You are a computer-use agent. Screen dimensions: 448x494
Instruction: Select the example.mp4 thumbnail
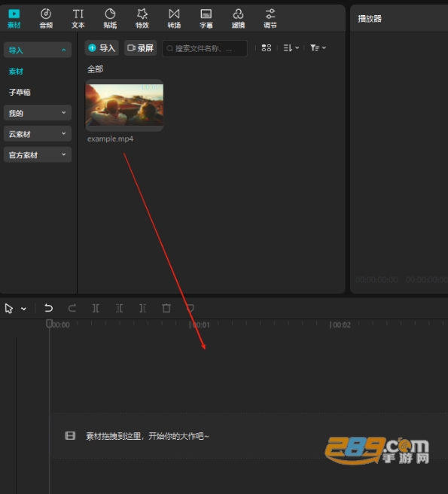124,105
